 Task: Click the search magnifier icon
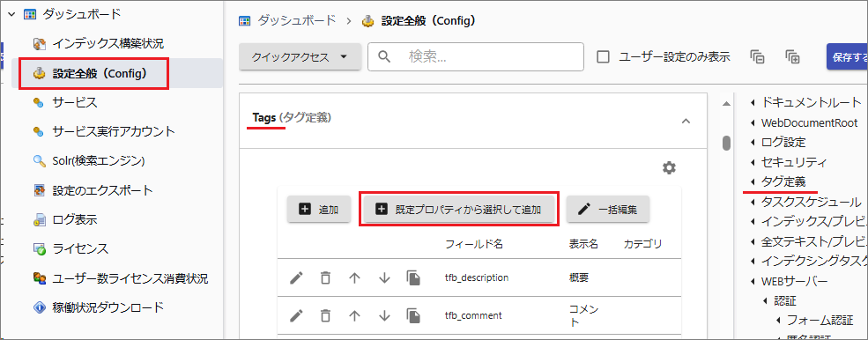[x=384, y=56]
